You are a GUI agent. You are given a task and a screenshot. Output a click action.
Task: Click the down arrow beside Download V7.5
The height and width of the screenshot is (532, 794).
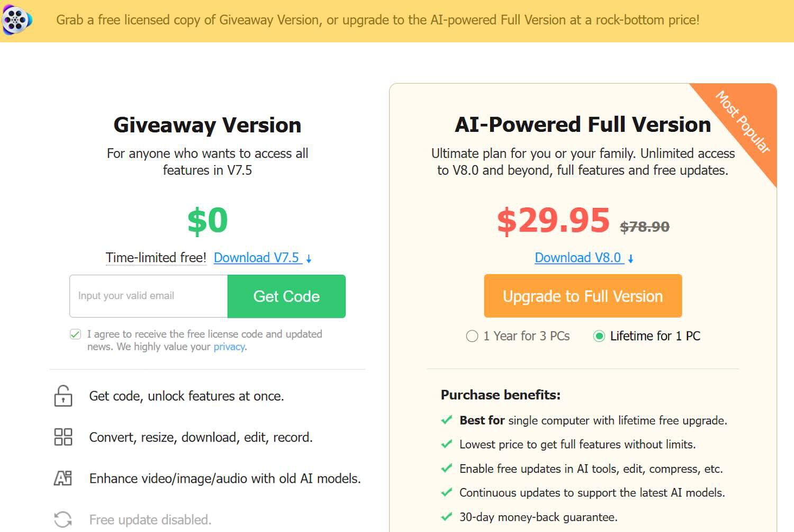pyautogui.click(x=309, y=259)
